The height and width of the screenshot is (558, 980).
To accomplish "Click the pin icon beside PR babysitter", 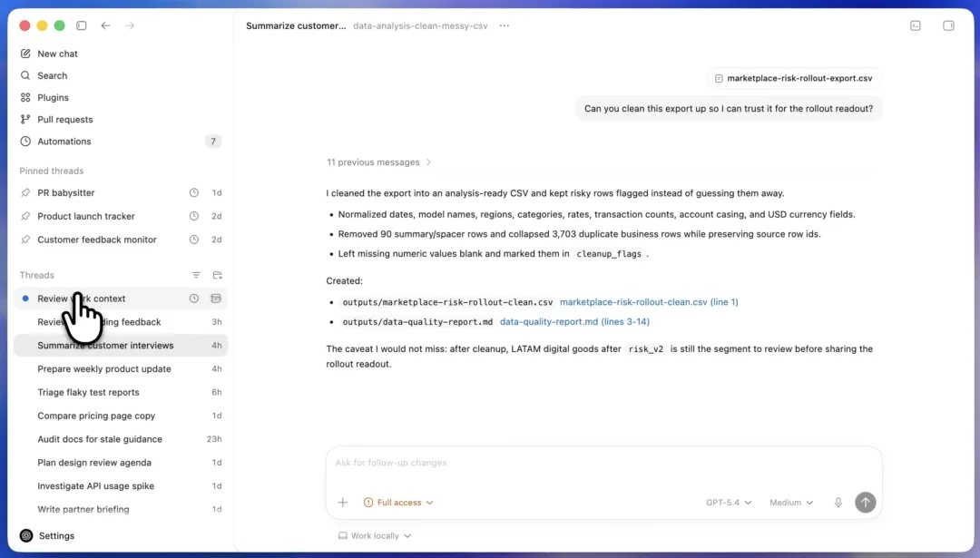I will coord(25,192).
